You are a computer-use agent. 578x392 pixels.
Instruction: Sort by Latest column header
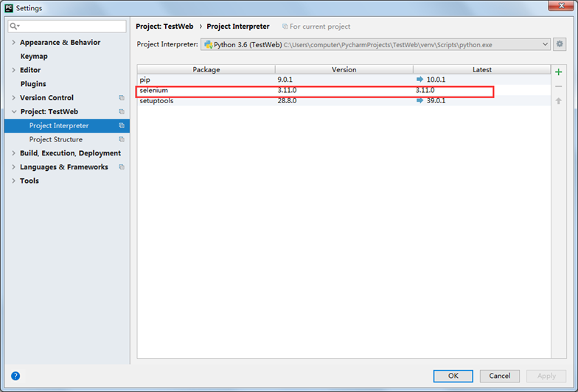pos(482,69)
